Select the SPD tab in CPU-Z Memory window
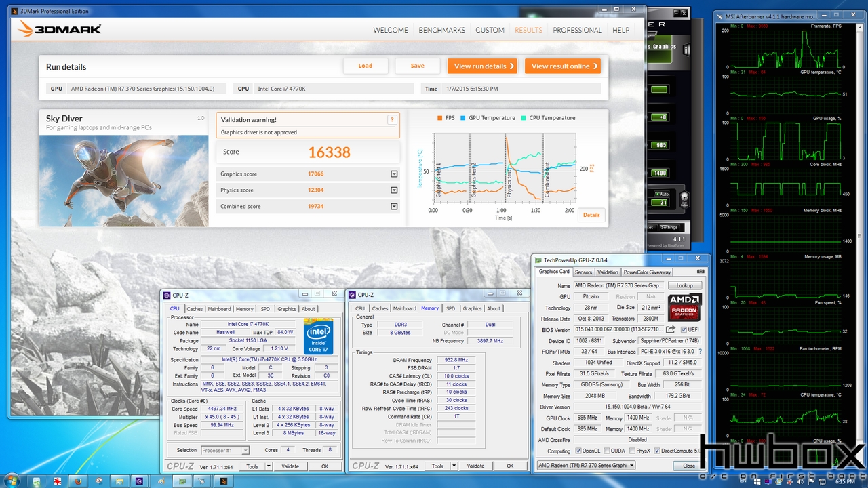The image size is (868, 488). click(450, 309)
